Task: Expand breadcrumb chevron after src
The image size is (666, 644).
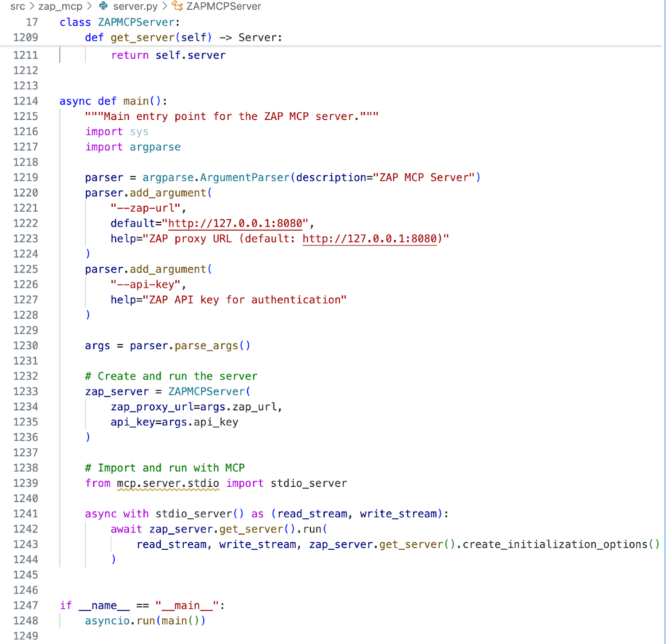Action: click(32, 7)
